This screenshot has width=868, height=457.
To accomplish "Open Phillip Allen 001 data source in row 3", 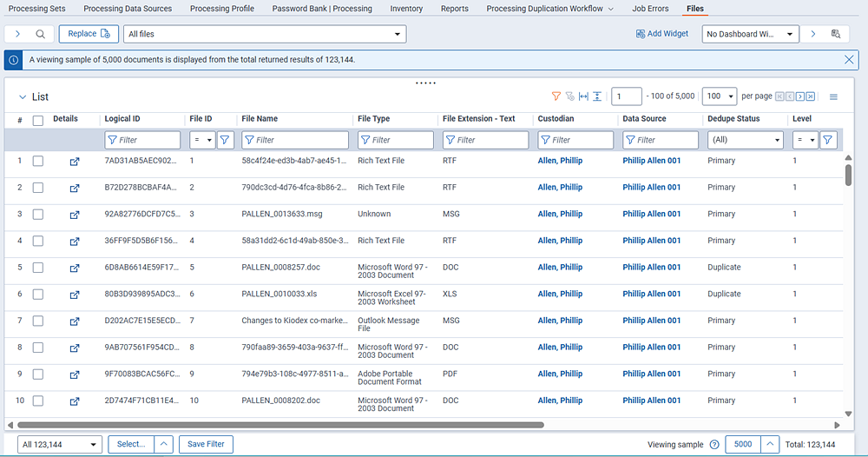I will [x=652, y=214].
